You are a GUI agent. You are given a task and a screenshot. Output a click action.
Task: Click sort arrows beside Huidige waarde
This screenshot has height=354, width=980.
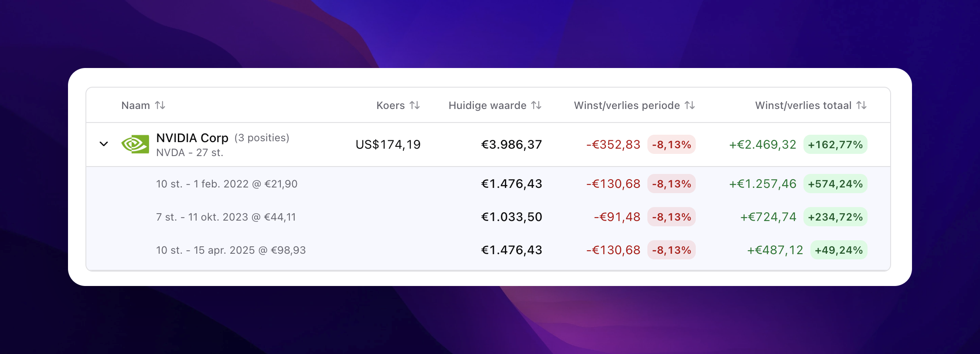(x=536, y=106)
